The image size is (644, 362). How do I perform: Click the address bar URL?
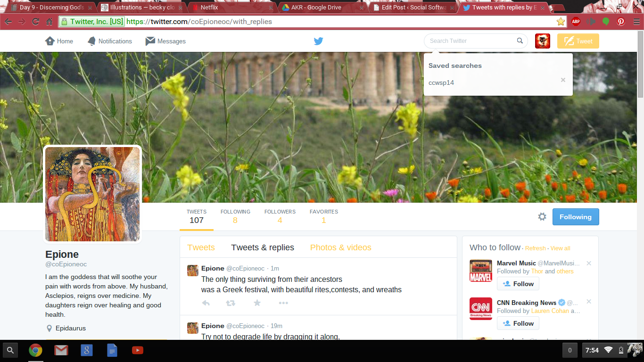click(199, 22)
